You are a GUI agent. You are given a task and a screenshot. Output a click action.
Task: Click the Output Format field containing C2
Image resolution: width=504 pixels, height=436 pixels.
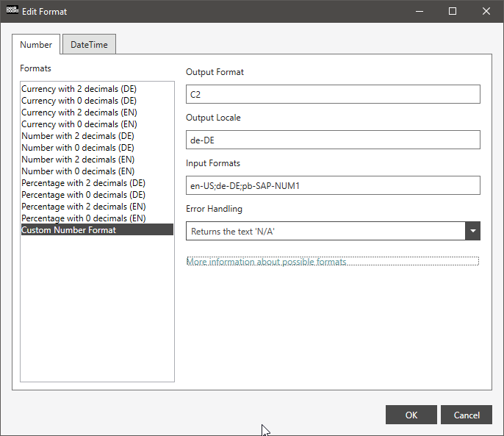tap(333, 94)
